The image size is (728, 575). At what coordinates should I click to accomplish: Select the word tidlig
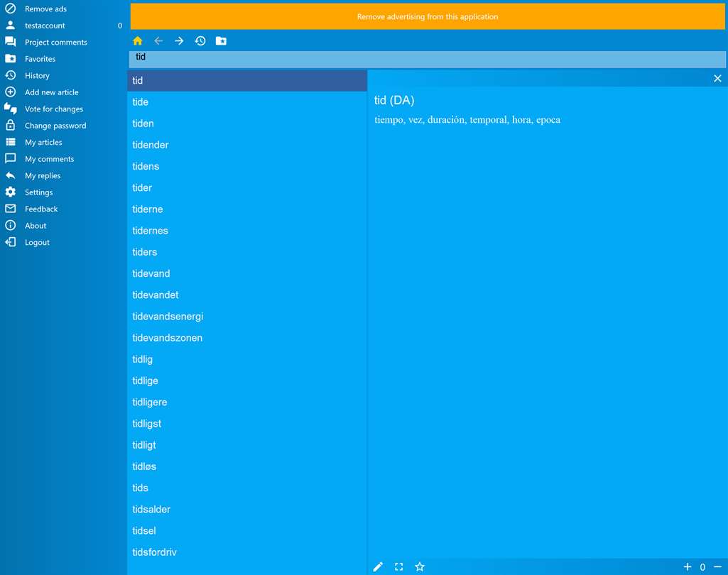tap(247, 359)
